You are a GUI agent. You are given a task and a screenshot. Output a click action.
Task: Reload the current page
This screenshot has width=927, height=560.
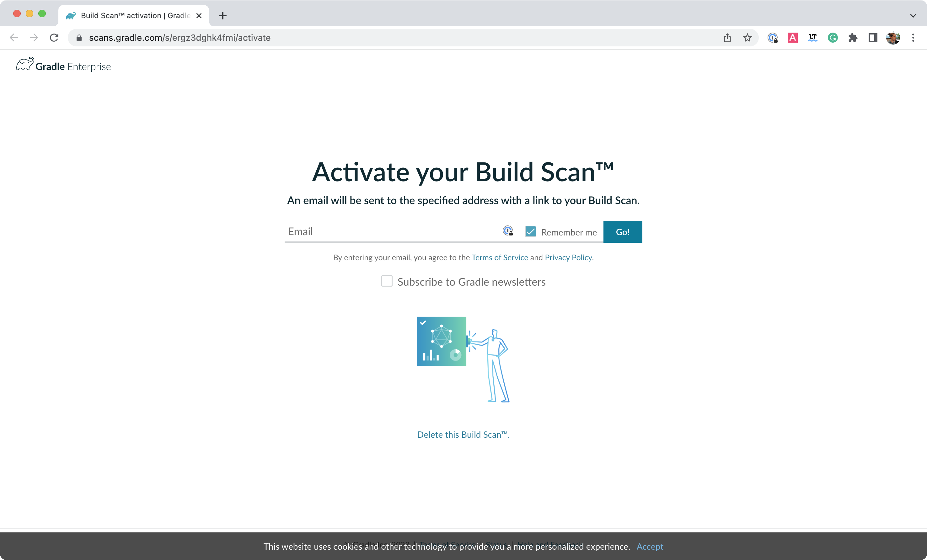coord(54,38)
